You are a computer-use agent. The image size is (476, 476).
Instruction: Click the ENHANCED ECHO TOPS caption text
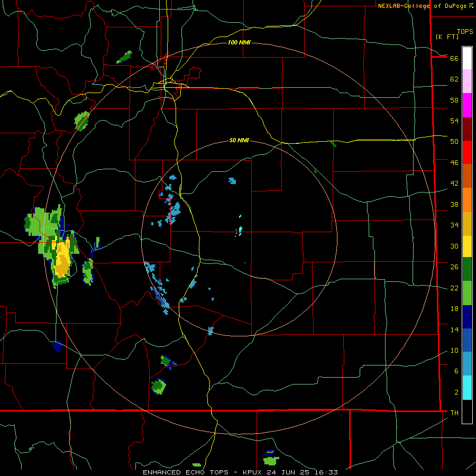(185, 472)
